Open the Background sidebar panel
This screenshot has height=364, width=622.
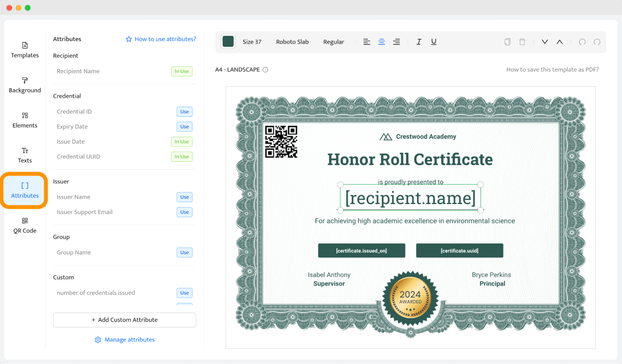click(x=25, y=85)
